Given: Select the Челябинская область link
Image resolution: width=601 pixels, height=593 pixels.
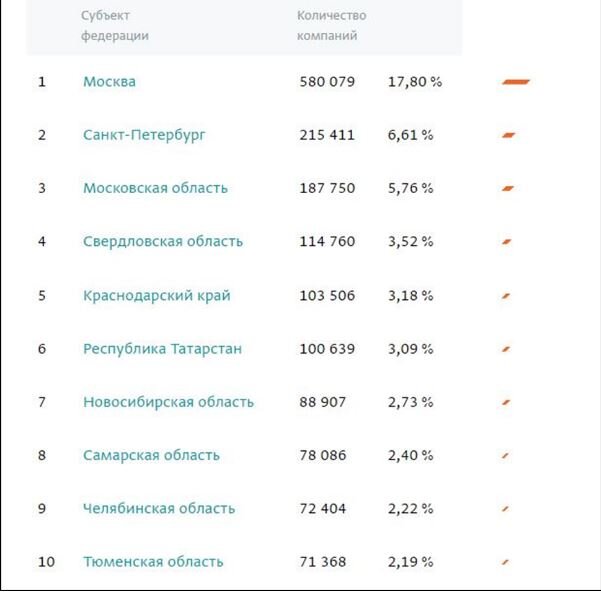Looking at the screenshot, I should 159,508.
